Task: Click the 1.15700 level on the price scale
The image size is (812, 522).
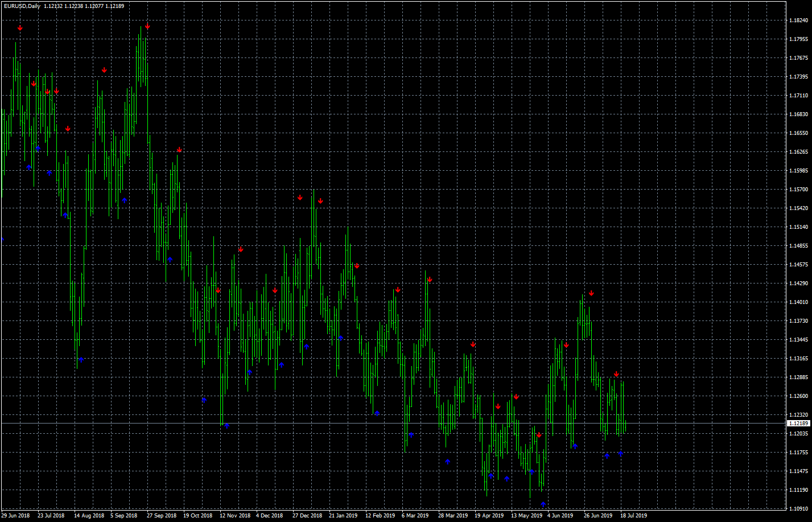Action: click(x=799, y=190)
